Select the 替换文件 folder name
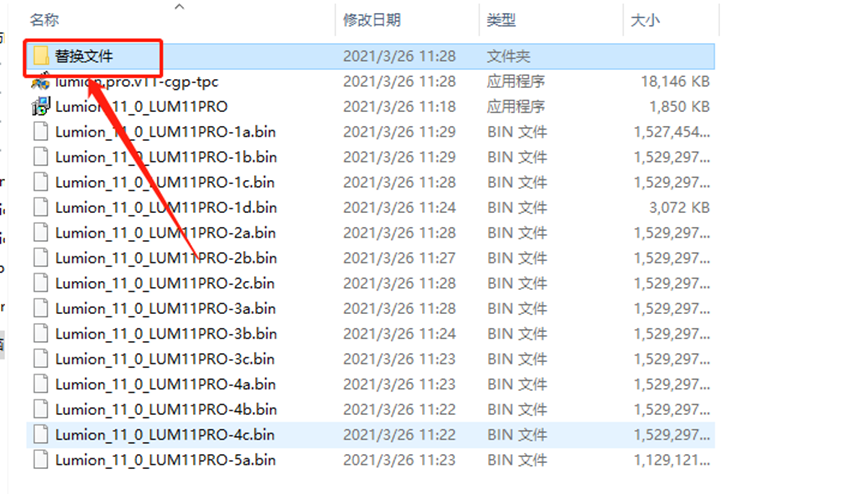This screenshot has width=865, height=494. coord(84,56)
